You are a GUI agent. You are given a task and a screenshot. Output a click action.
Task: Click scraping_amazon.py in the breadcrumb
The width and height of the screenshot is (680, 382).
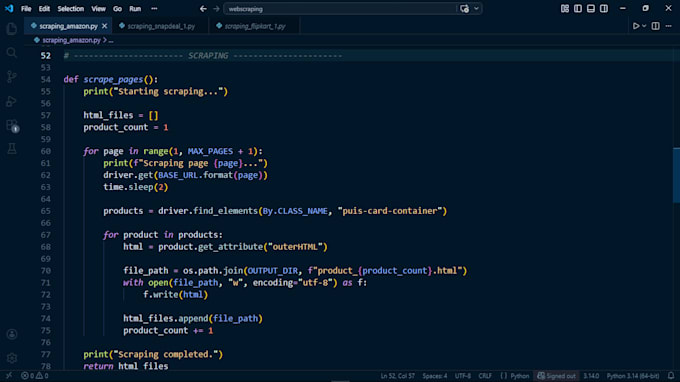click(71, 40)
